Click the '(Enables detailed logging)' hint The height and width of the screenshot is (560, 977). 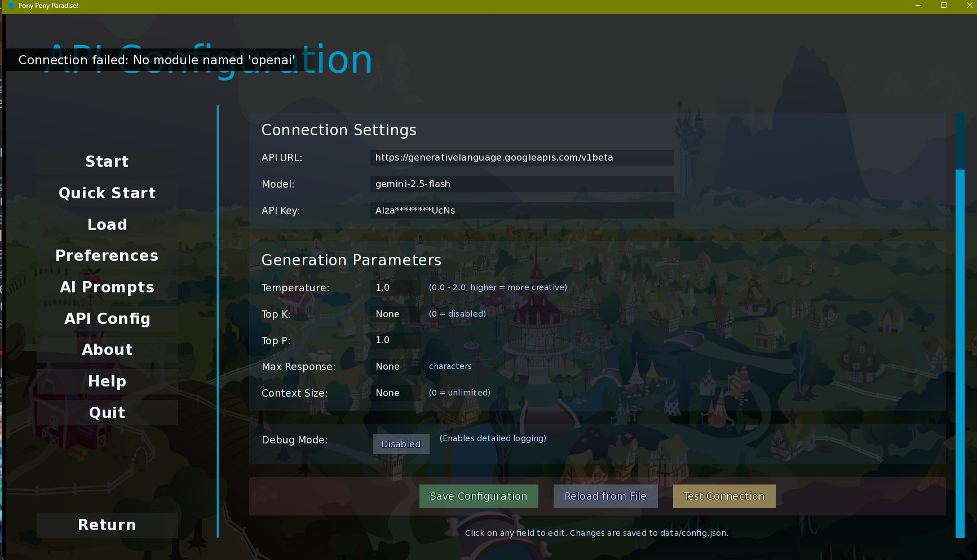tap(493, 438)
